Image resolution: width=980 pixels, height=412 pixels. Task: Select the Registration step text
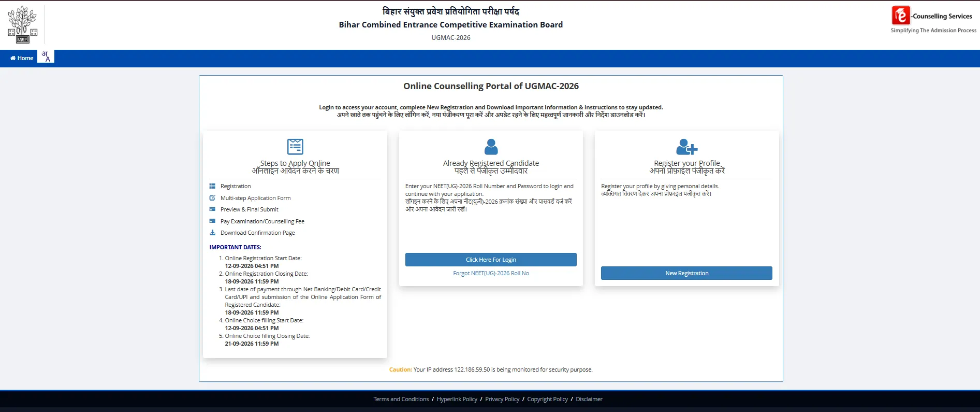point(236,186)
